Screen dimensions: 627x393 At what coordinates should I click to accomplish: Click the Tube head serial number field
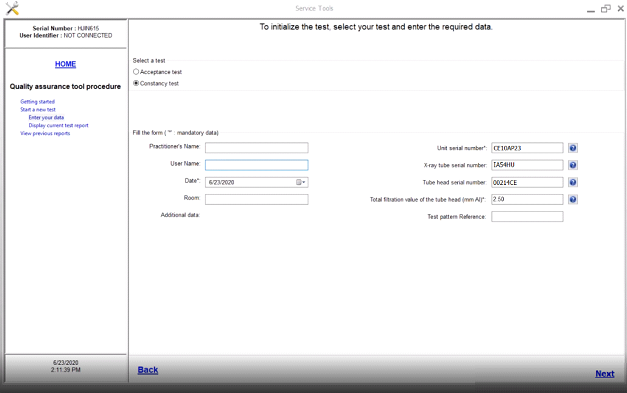[x=527, y=182]
